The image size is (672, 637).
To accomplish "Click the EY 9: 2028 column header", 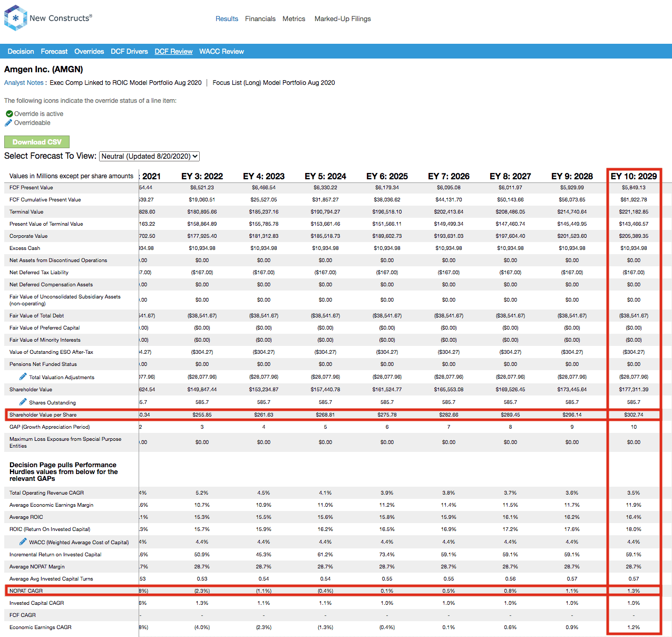I will point(572,176).
